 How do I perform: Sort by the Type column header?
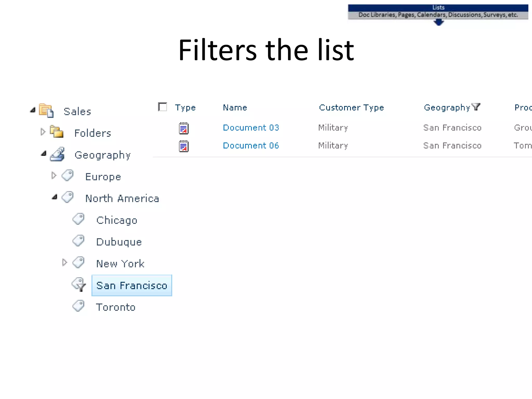point(185,108)
